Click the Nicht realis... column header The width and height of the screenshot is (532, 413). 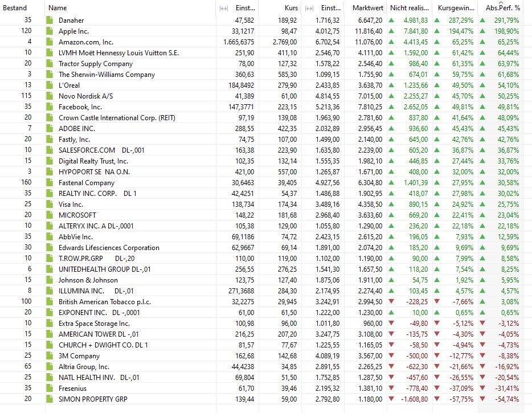[410, 8]
